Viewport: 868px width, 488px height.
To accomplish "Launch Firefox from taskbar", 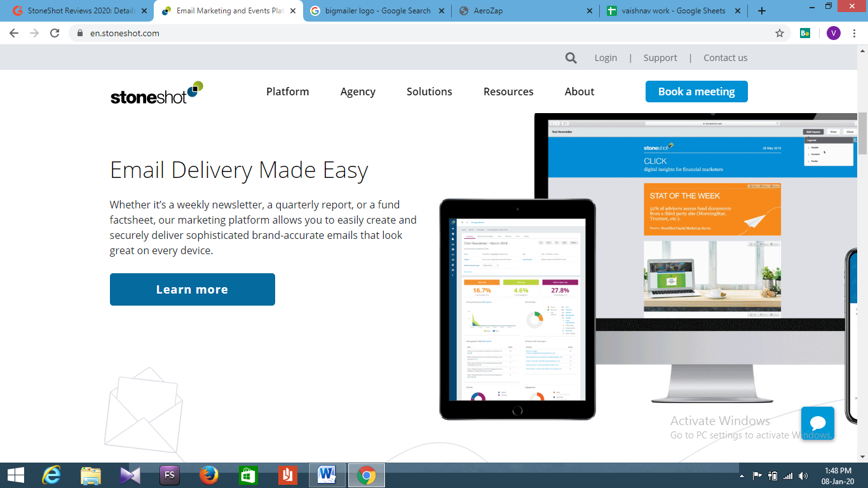I will point(208,475).
